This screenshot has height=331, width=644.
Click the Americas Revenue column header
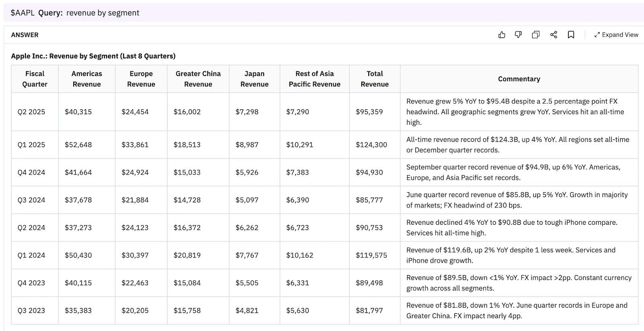[x=87, y=79]
